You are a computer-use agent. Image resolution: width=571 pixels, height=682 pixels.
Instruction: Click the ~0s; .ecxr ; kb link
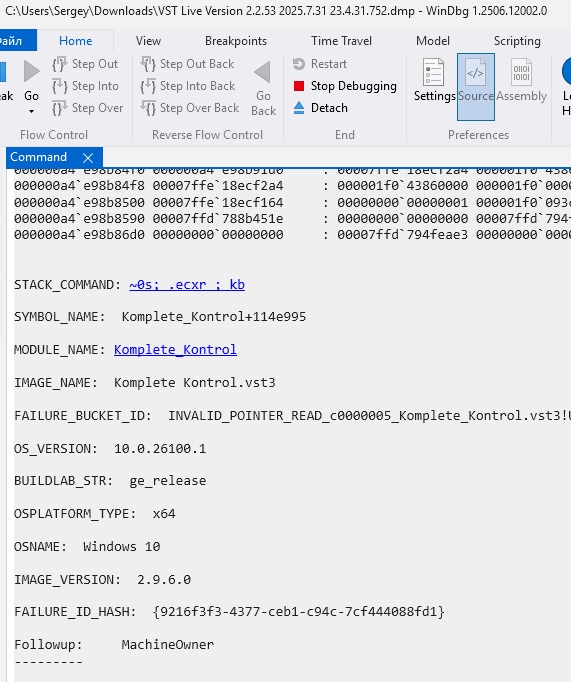pyautogui.click(x=187, y=284)
